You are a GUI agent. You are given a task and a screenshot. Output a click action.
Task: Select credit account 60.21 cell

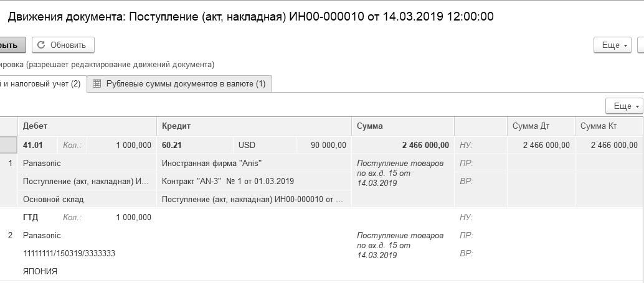[171, 145]
